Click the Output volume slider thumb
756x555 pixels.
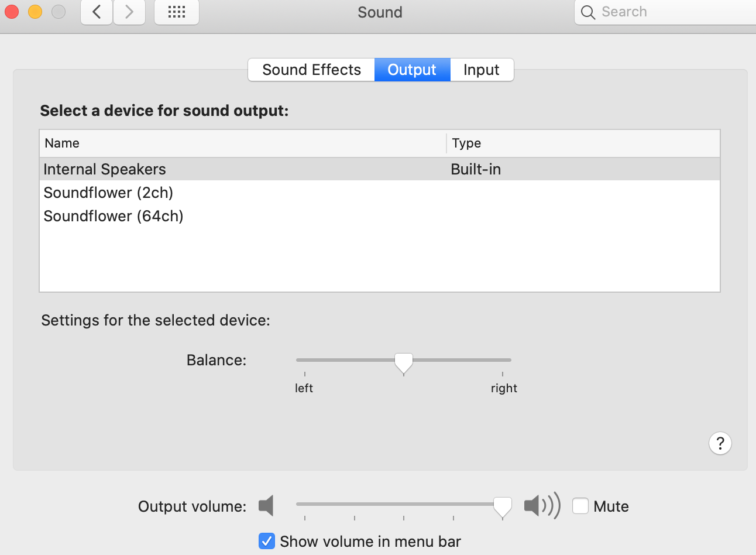(502, 506)
